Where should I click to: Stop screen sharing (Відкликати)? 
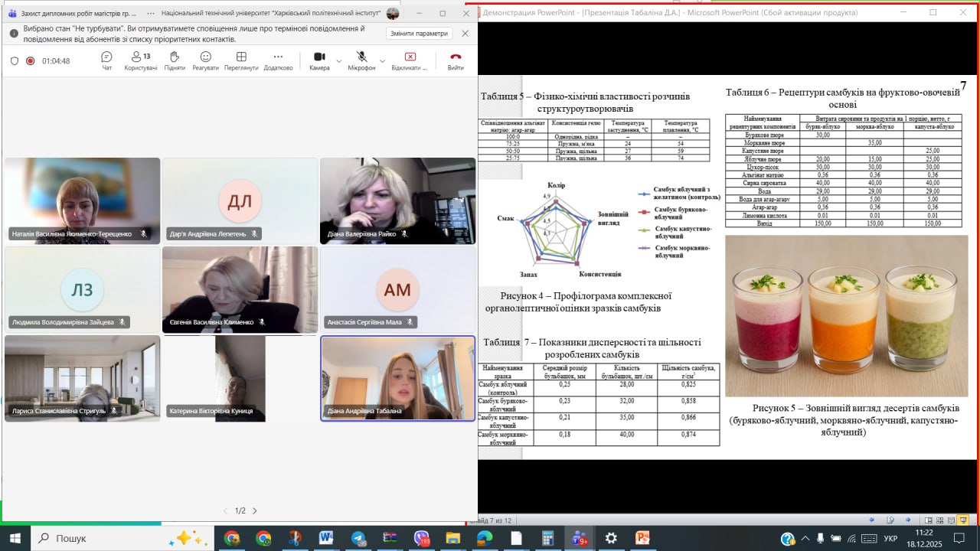tap(410, 60)
